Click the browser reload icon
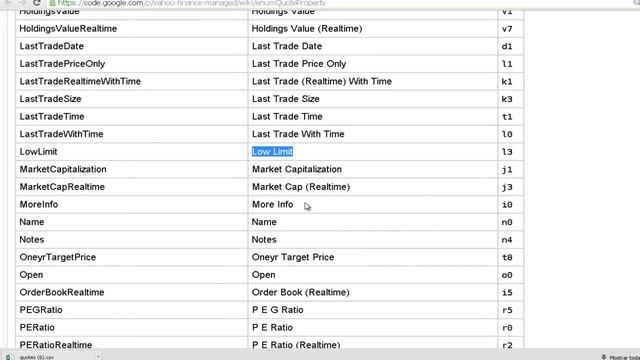This screenshot has height=360, width=640. pyautogui.click(x=36, y=3)
